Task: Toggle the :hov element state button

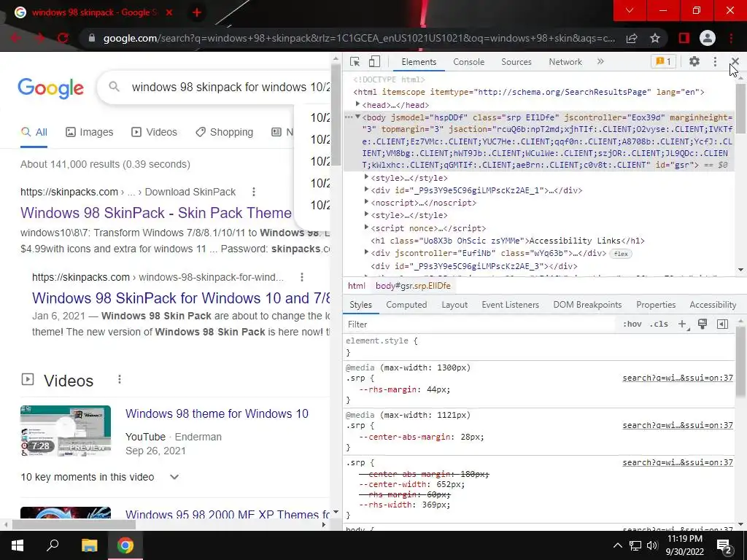Action: coord(632,324)
